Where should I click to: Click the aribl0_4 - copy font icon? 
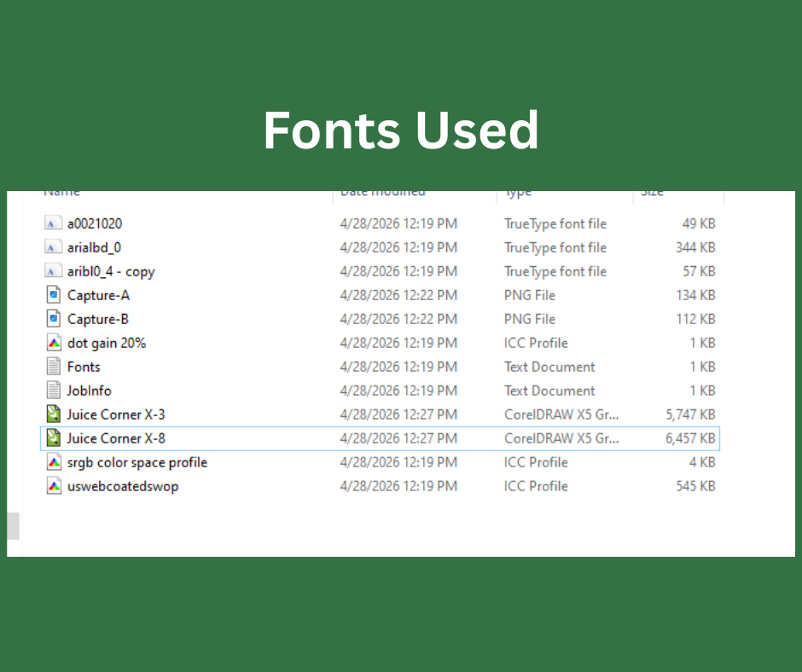coord(54,271)
